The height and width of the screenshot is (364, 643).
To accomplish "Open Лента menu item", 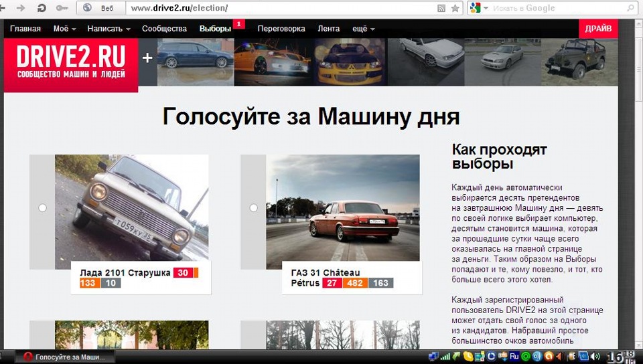I will coord(328,29).
